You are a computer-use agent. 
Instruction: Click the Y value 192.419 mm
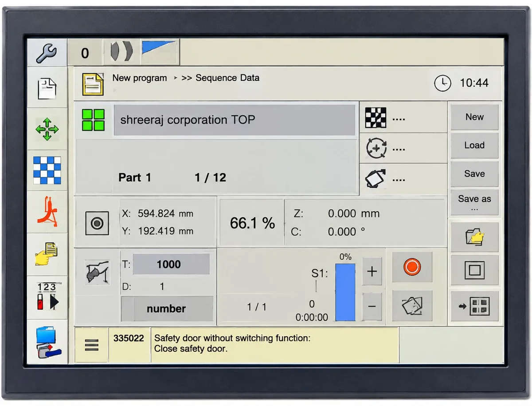166,231
